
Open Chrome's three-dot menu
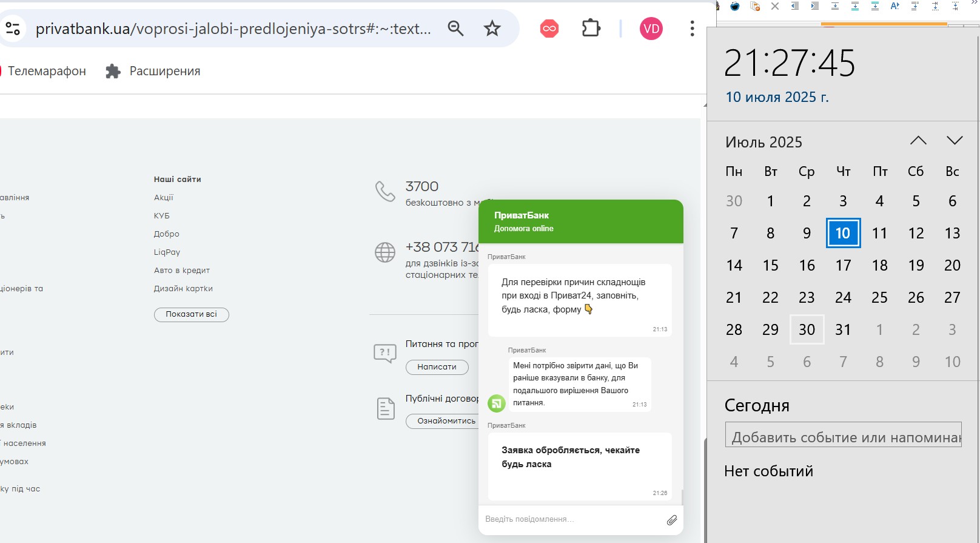(x=692, y=28)
